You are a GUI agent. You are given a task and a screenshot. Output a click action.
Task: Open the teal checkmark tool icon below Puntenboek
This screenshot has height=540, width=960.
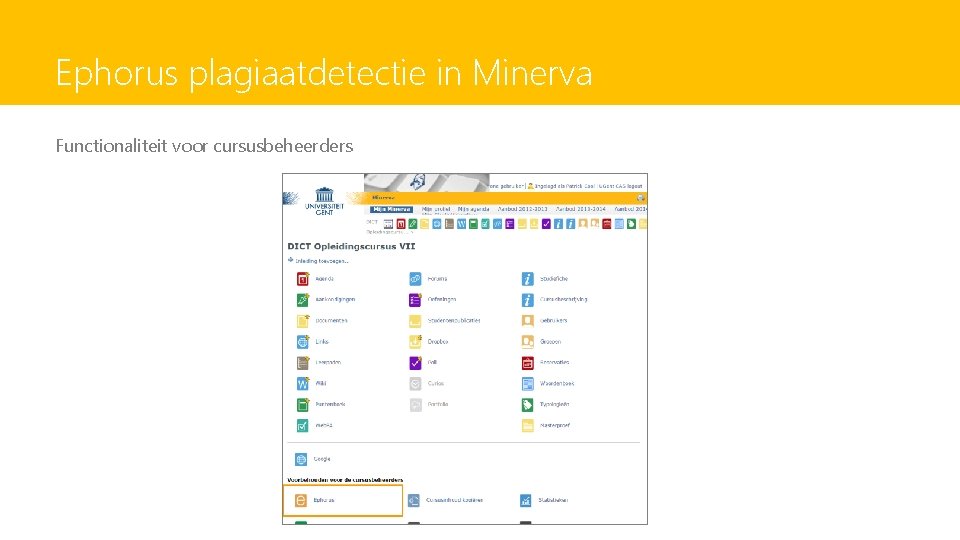tap(302, 426)
